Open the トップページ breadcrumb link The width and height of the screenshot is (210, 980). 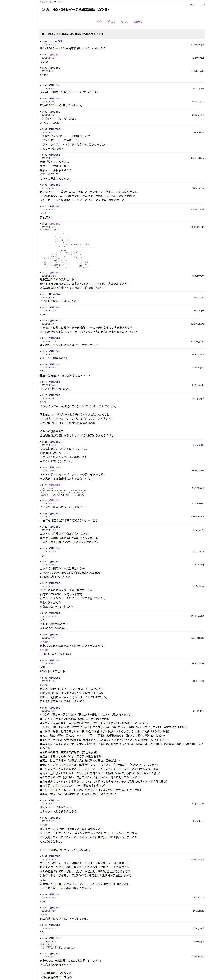click(46, 2)
